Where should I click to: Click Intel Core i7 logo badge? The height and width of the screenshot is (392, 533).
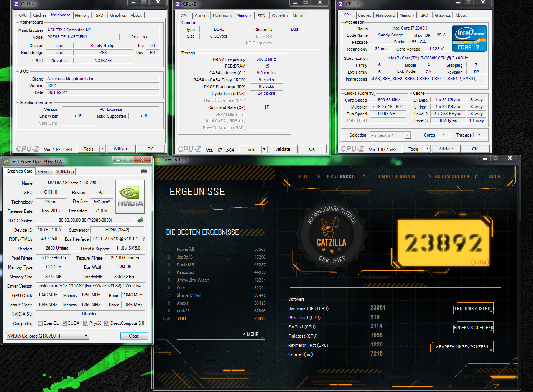tap(469, 38)
